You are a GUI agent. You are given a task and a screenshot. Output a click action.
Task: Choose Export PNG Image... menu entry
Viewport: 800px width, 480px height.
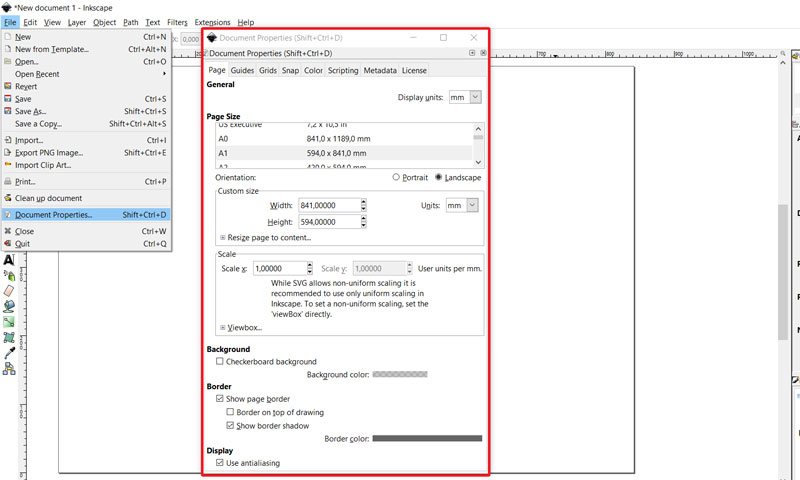(x=86, y=153)
